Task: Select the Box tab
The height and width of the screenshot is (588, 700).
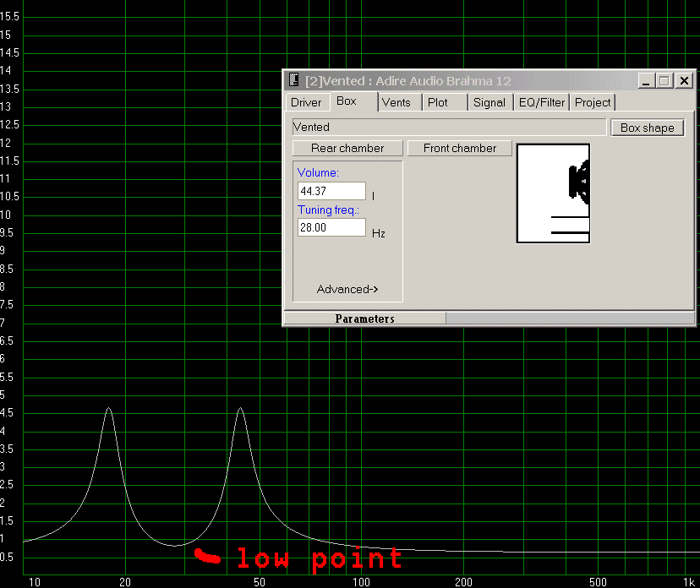Action: pyautogui.click(x=353, y=101)
